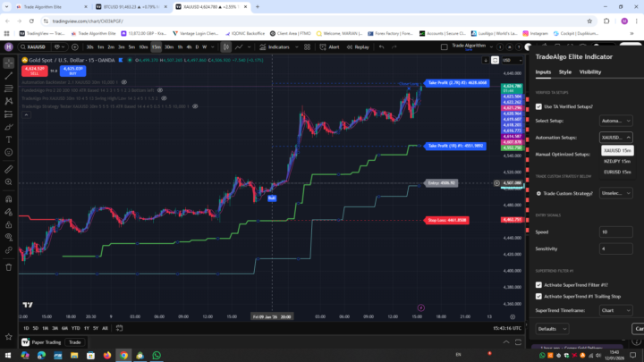This screenshot has width=644, height=362.
Task: Toggle visibility of TradeAlgo Strategy Tester indicator
Action: click(x=196, y=106)
